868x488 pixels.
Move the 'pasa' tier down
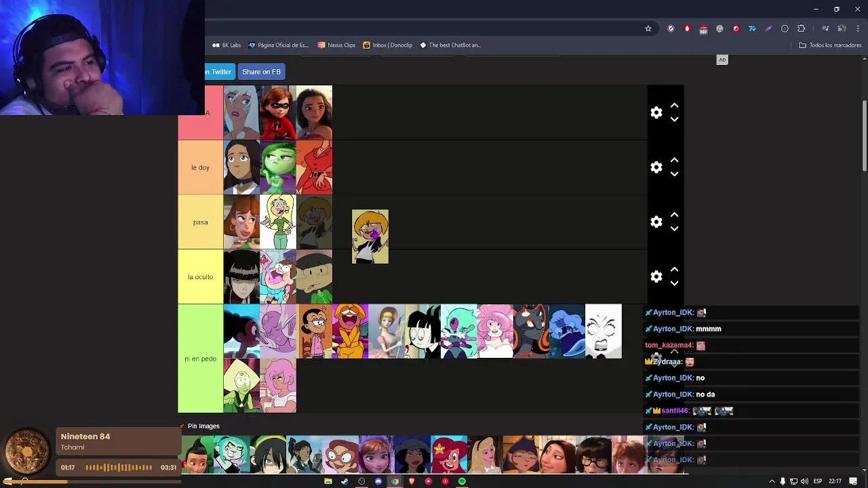coord(674,229)
